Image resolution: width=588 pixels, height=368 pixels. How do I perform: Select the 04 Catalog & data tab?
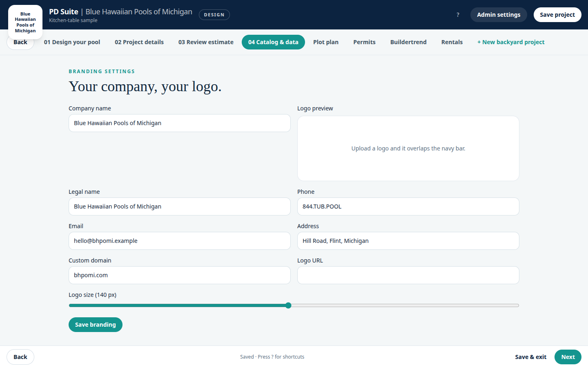(273, 42)
